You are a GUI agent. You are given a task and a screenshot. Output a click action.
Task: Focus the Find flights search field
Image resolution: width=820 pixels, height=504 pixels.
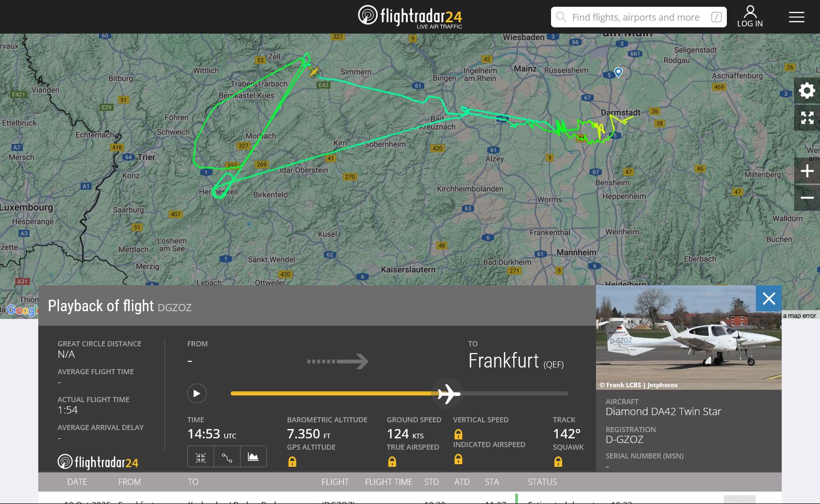[x=638, y=17]
